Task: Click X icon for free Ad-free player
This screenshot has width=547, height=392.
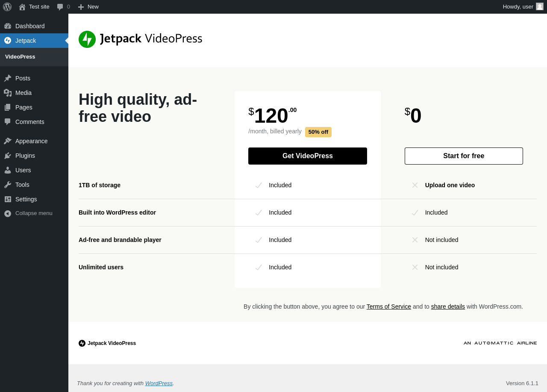Action: (x=415, y=240)
